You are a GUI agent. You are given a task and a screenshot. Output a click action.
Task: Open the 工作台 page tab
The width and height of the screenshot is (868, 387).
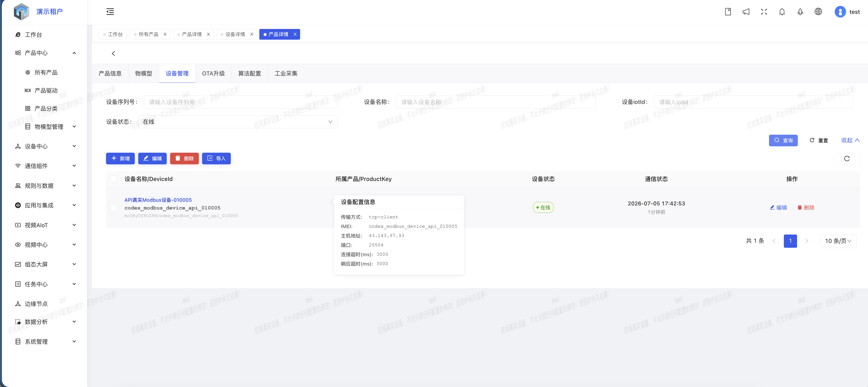(113, 34)
